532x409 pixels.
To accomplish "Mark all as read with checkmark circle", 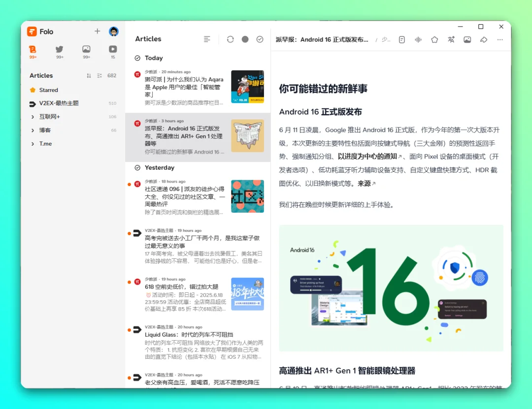I will coord(260,39).
